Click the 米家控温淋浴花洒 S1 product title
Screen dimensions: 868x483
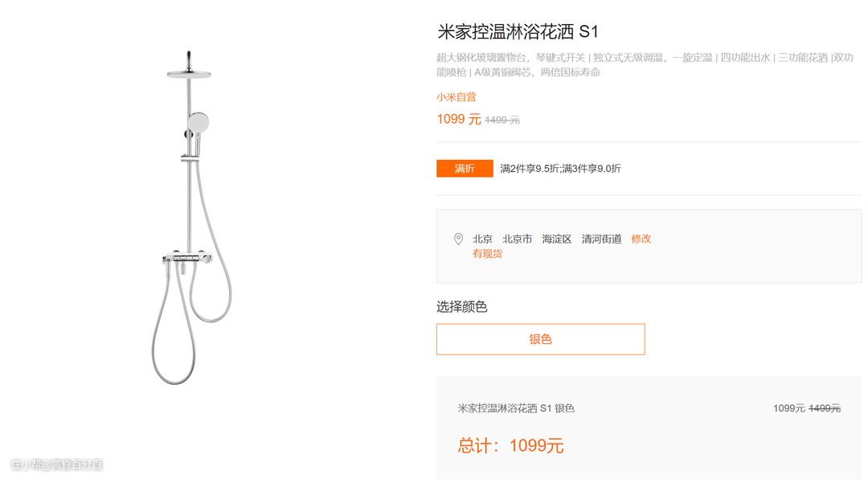pos(518,31)
